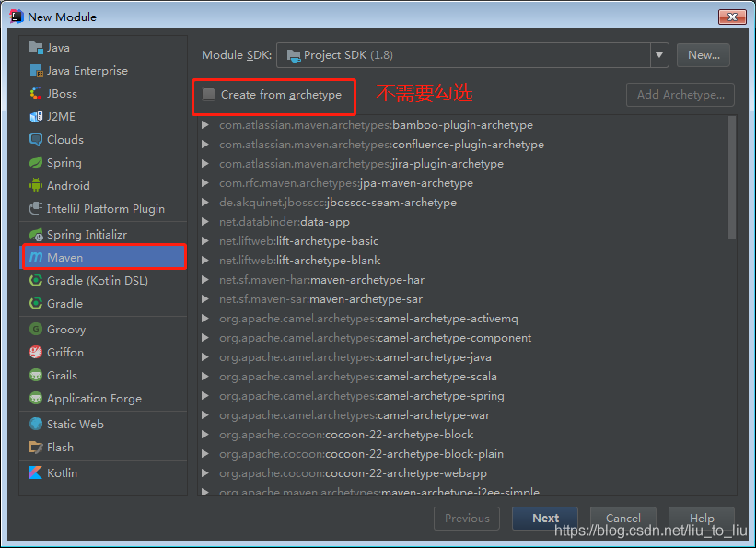Expand the maven-archetype-sar entry
This screenshot has height=548, width=756.
coord(205,299)
